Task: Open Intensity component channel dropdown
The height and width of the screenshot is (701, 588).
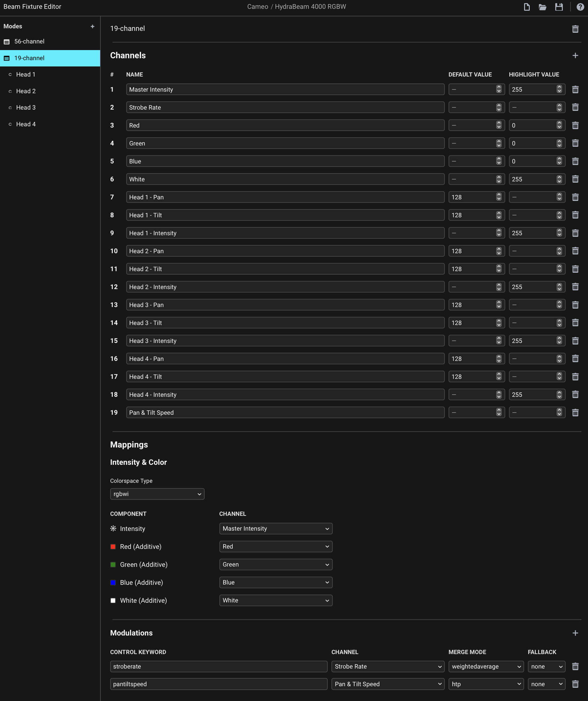Action: pos(276,529)
